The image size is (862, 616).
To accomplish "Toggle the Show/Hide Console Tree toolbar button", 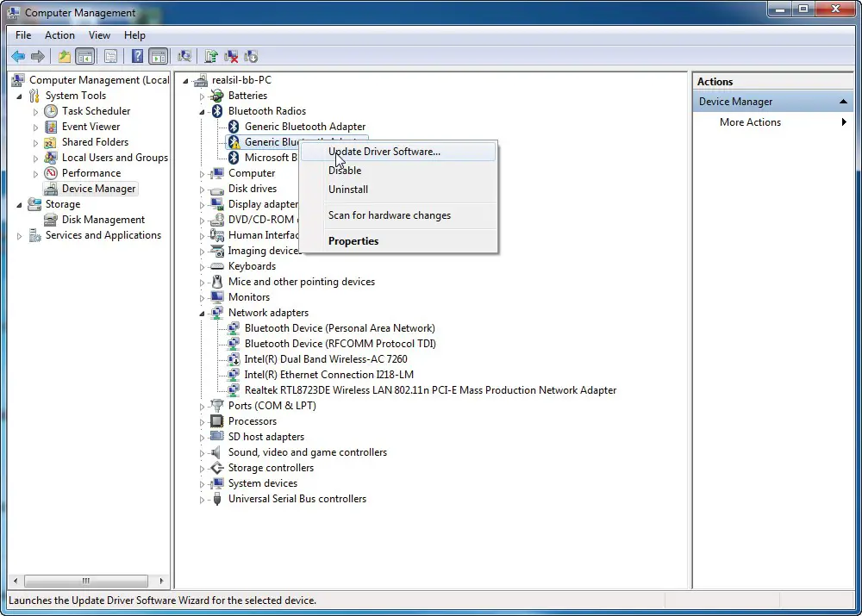I will pyautogui.click(x=84, y=56).
